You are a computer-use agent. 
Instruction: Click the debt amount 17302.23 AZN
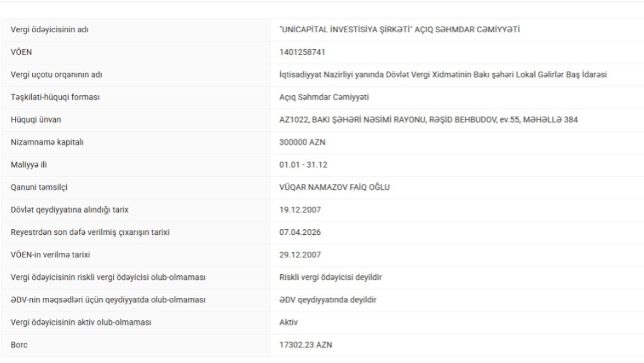click(x=306, y=345)
